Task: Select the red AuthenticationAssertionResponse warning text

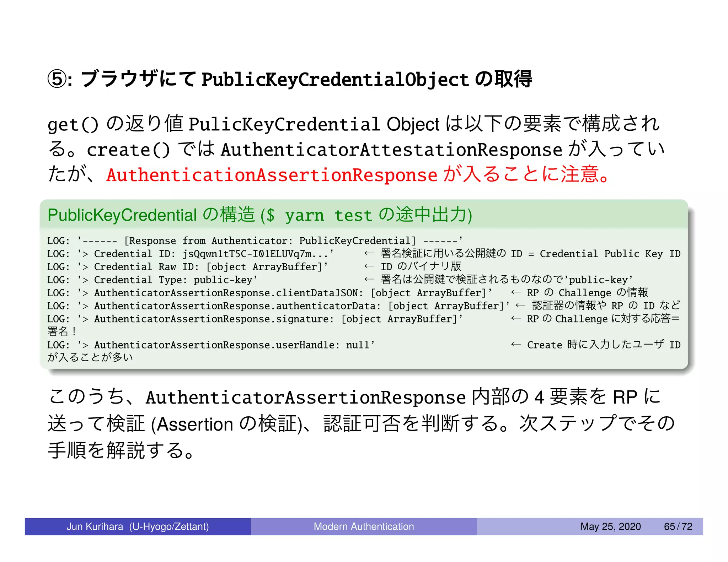Action: point(358,174)
